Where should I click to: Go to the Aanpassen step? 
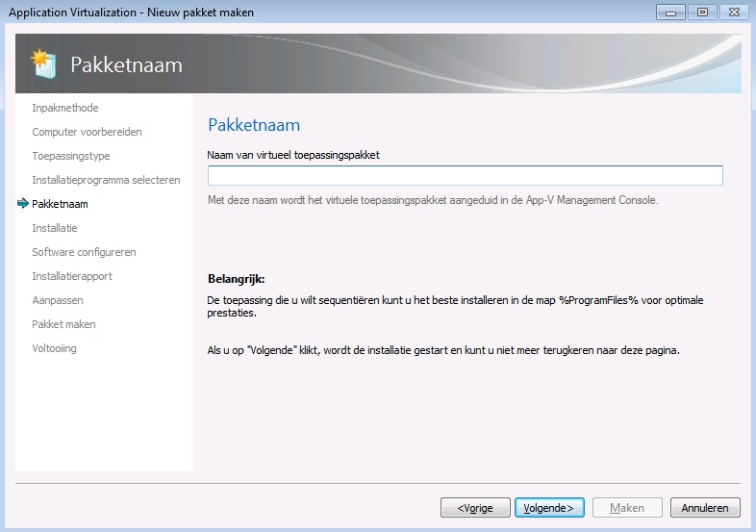pyautogui.click(x=57, y=300)
